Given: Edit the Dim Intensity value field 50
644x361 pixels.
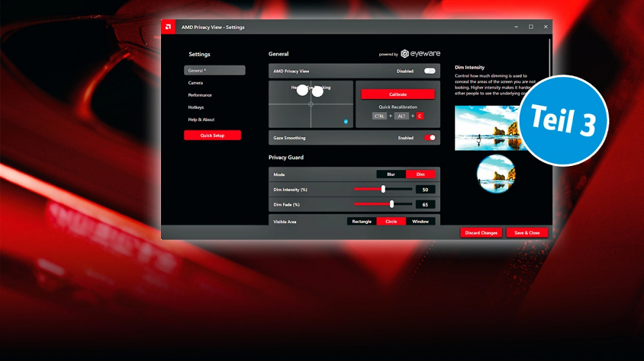Looking at the screenshot, I should pyautogui.click(x=425, y=190).
